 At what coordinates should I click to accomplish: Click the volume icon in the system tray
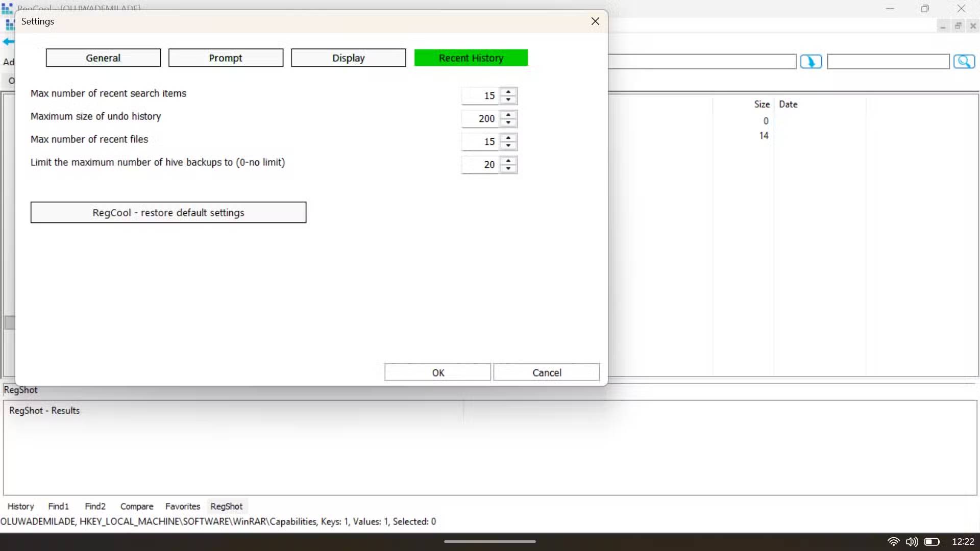click(913, 542)
